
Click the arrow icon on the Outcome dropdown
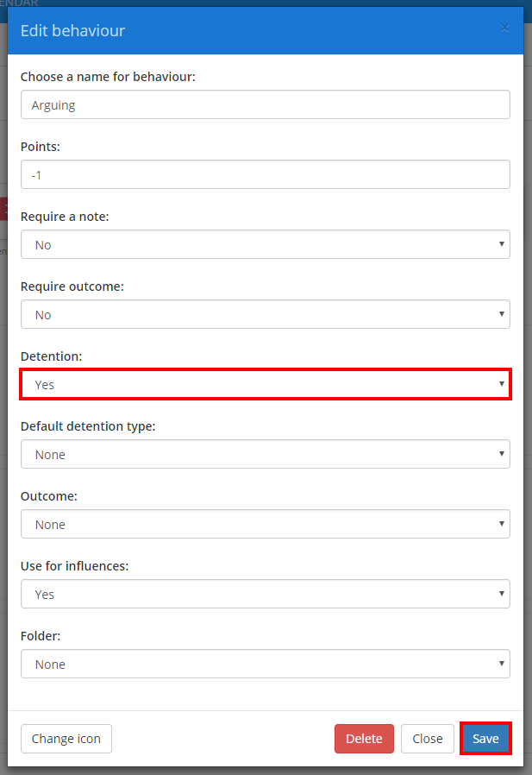(x=501, y=524)
